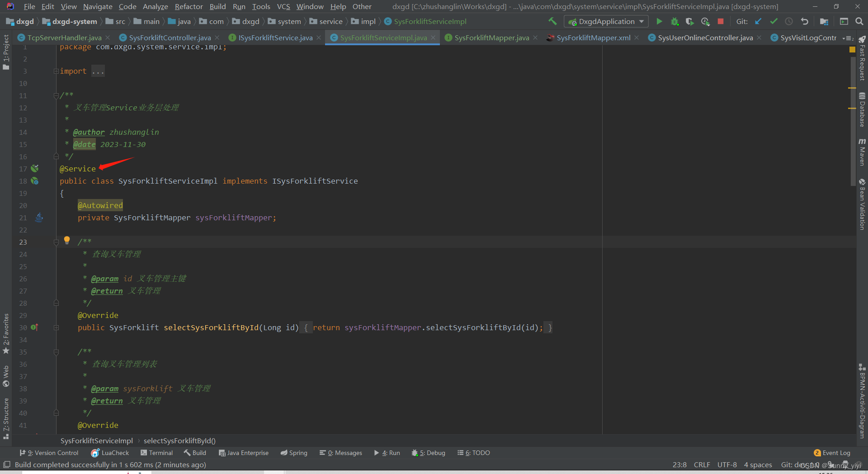868x474 pixels.
Task: Close the TcpServerHandler.java tab
Action: click(108, 38)
